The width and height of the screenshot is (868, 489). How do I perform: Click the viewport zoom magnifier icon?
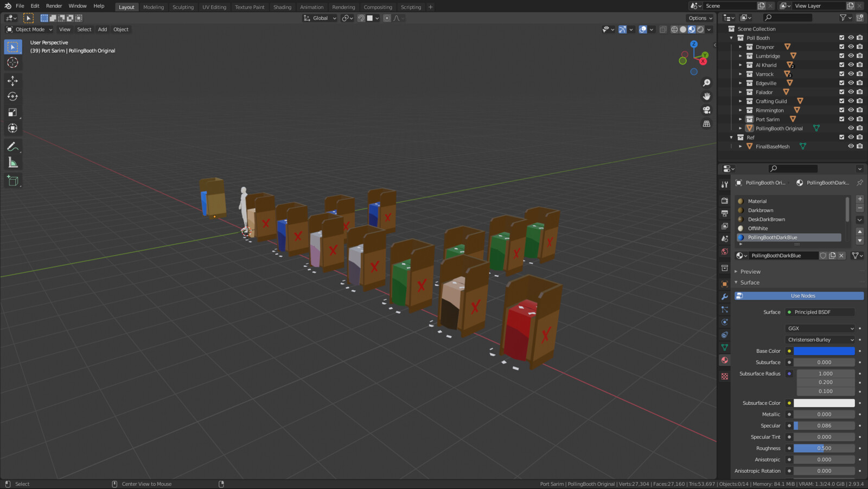pyautogui.click(x=706, y=83)
